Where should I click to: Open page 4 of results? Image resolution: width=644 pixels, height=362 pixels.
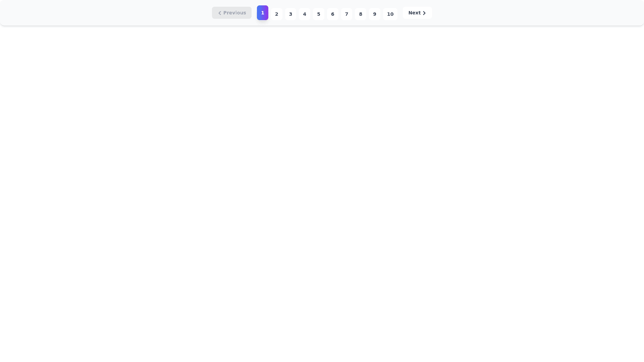tap(305, 14)
